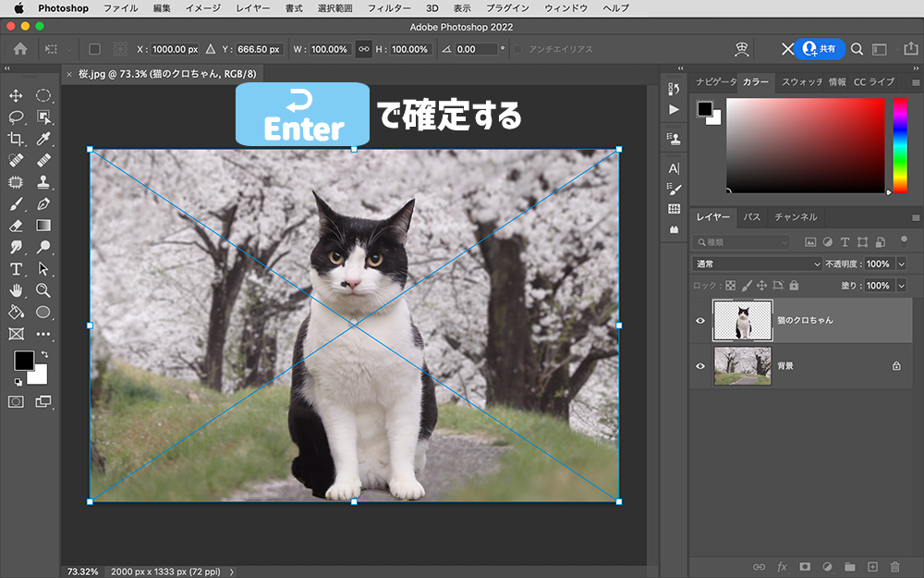This screenshot has height=578, width=924.
Task: Select the Healing Brush bandage tool
Action: [x=43, y=160]
